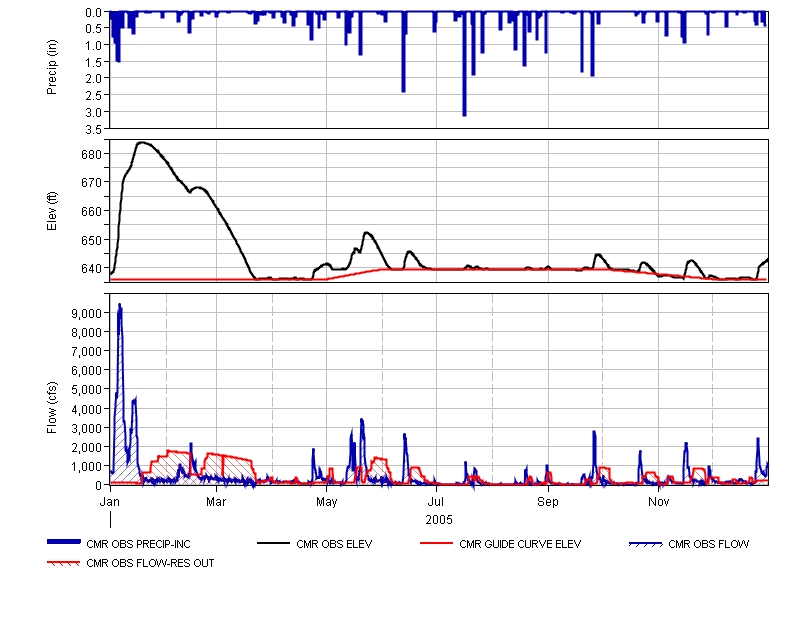
Task: Select the hatched blue OBS FLOW legend swatch
Action: click(x=646, y=544)
